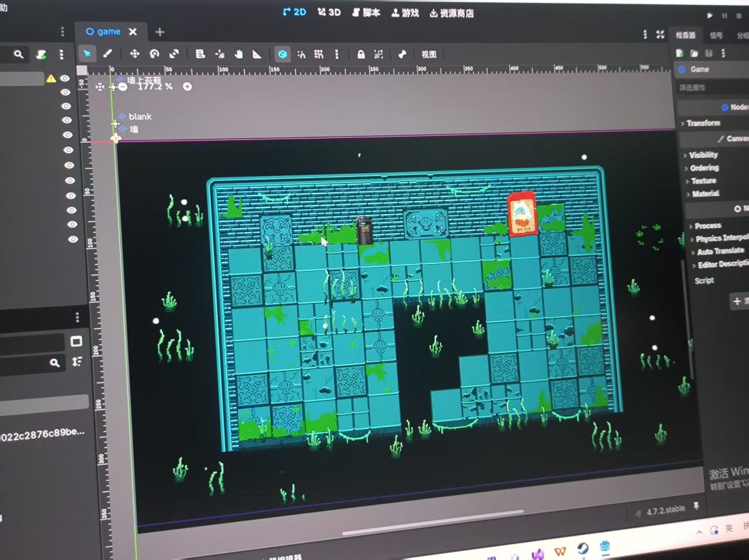Viewport: 749px width, 560px height.
Task: Attach a script using the scroll icon
Action: tap(42, 55)
